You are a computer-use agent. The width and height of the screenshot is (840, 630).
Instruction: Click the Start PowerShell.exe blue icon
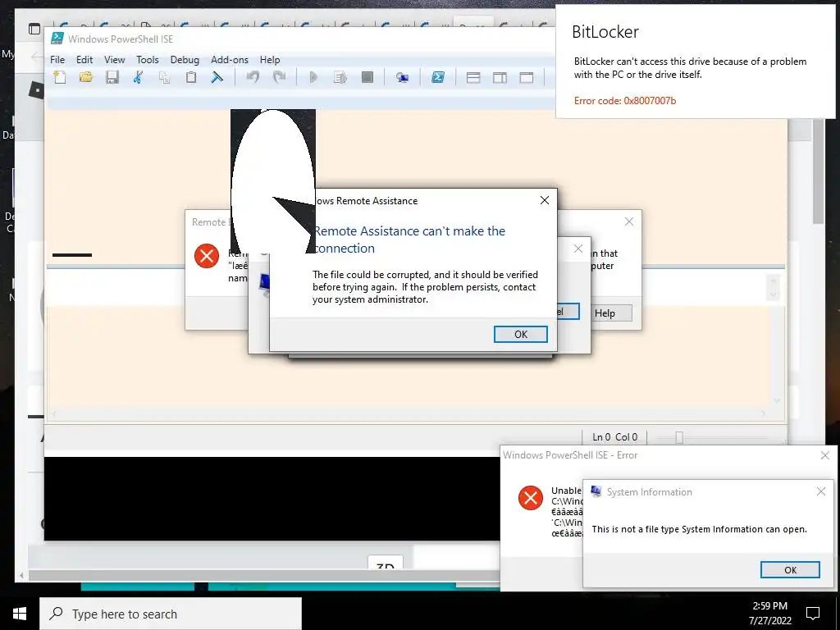click(x=438, y=77)
